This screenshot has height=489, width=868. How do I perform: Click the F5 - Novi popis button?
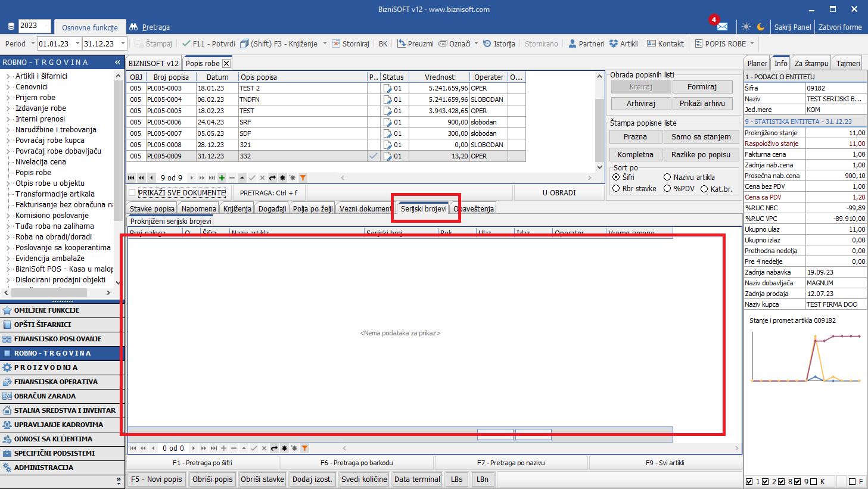[157, 479]
